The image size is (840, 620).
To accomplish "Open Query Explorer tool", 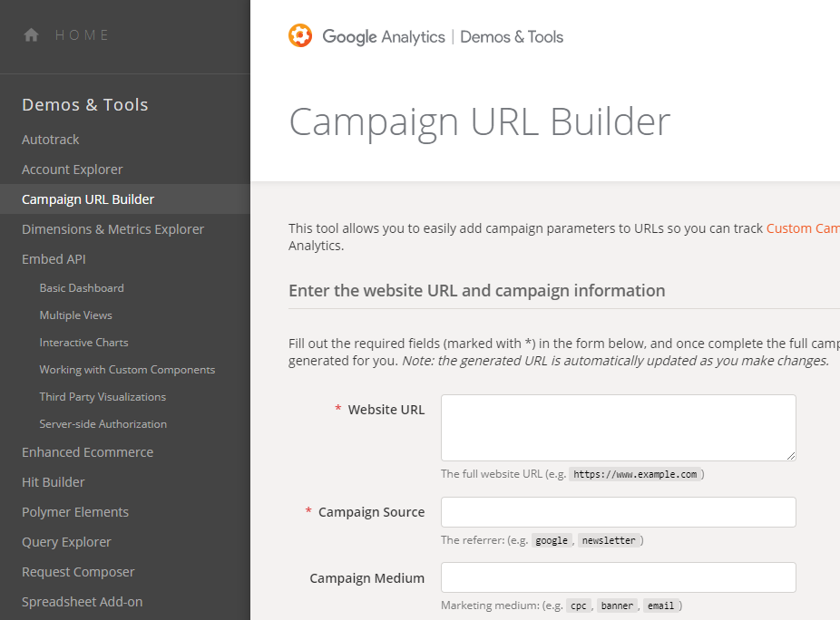I will (66, 542).
